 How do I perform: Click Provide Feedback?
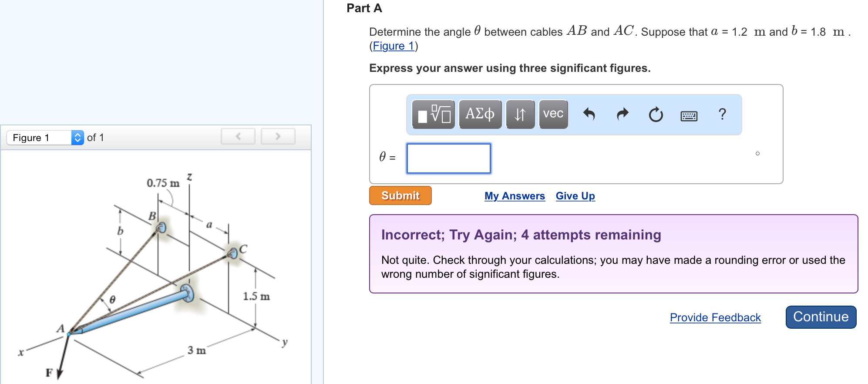715,318
